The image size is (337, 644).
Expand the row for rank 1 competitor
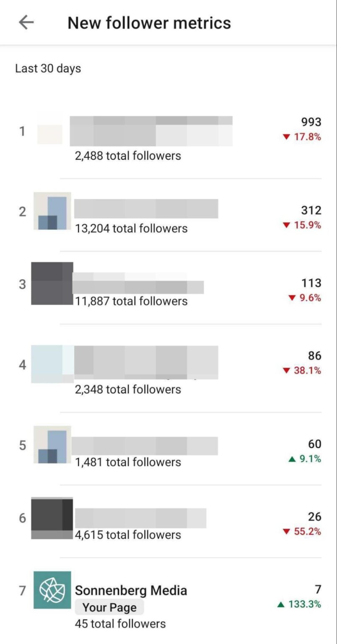coord(168,131)
